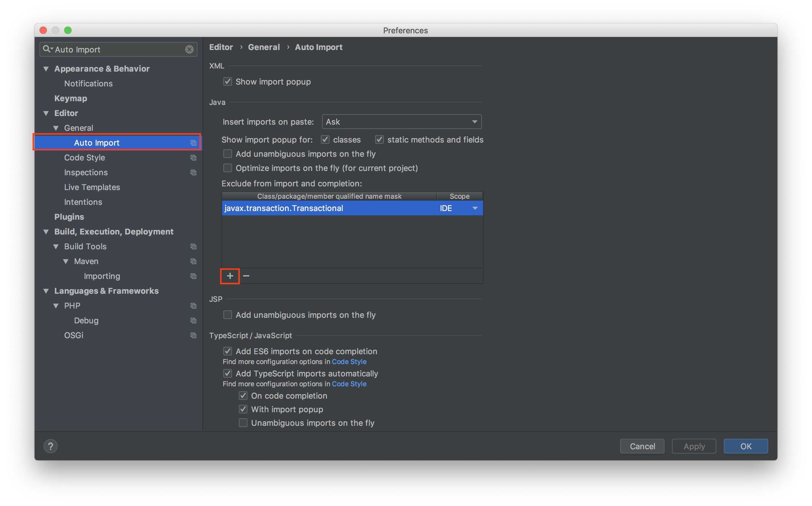Click project-level icon next to Build Tools

click(x=193, y=247)
